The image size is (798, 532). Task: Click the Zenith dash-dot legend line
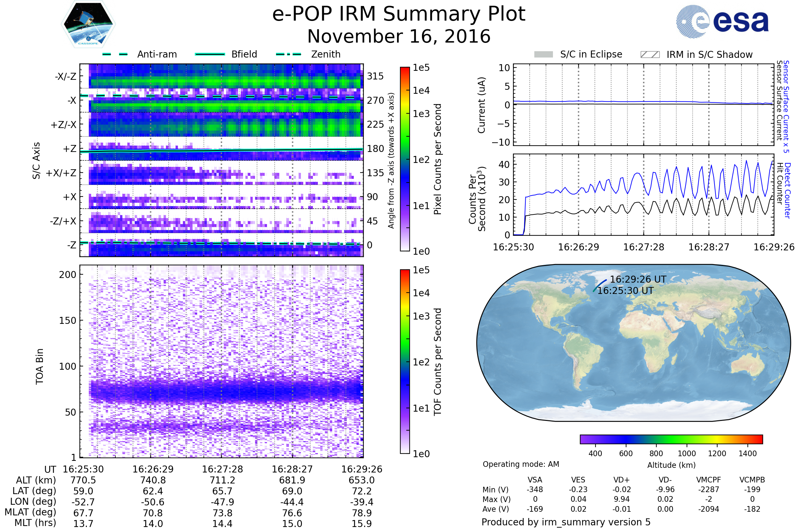(x=288, y=54)
